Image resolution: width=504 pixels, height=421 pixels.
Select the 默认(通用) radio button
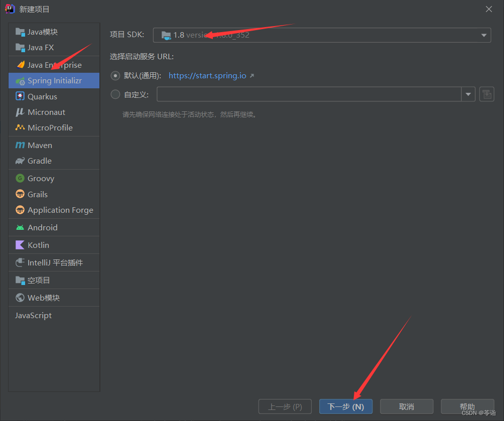point(115,76)
